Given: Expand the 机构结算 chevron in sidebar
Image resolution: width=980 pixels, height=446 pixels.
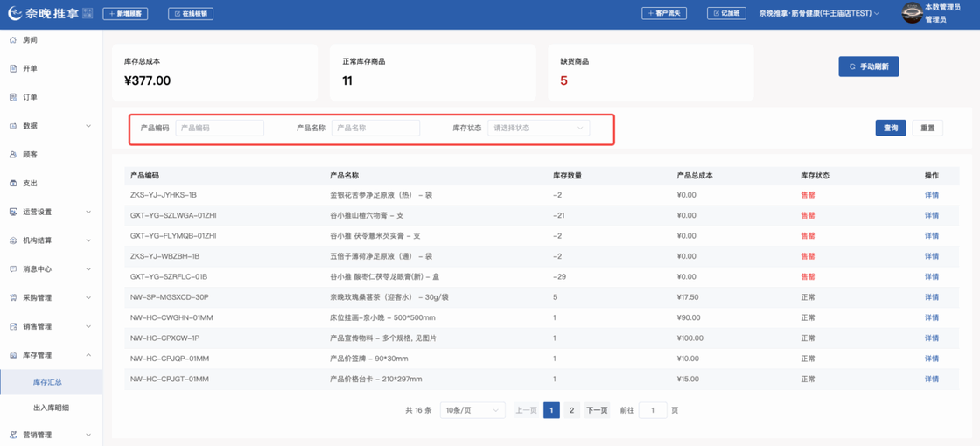Looking at the screenshot, I should (88, 240).
